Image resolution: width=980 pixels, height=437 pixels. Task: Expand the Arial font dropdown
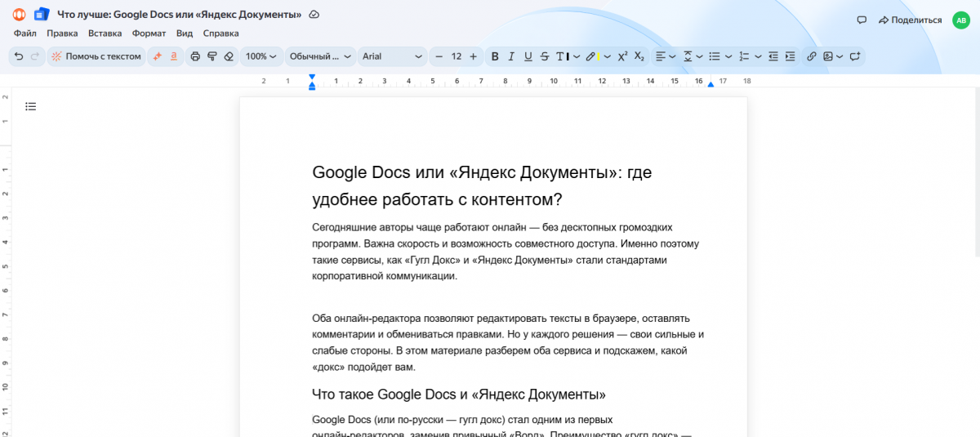[x=393, y=56]
